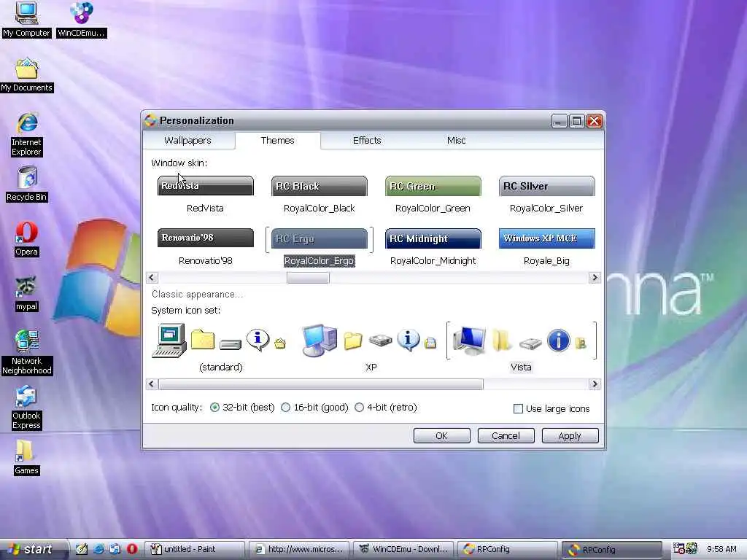This screenshot has width=747, height=560.
Task: Maximize the Personalization window
Action: pos(576,121)
